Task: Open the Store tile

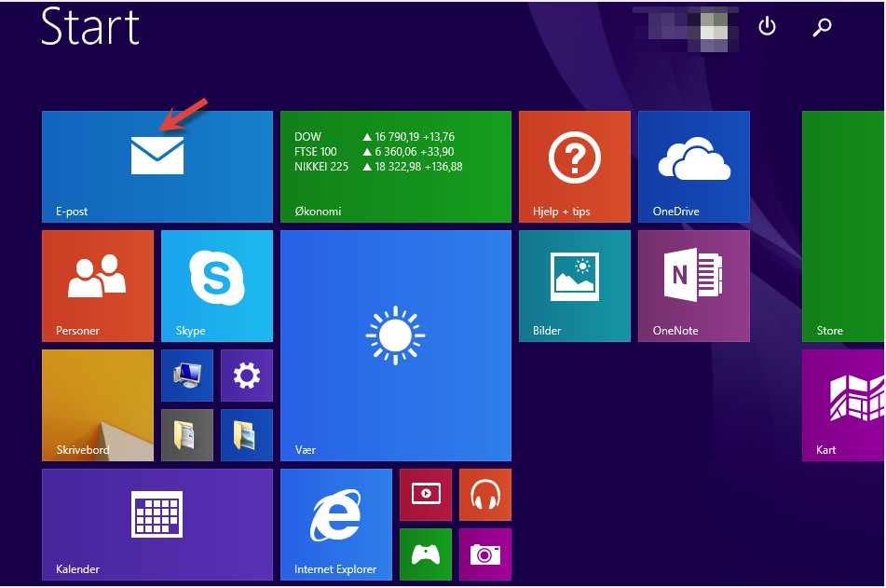Action: pyautogui.click(x=843, y=226)
